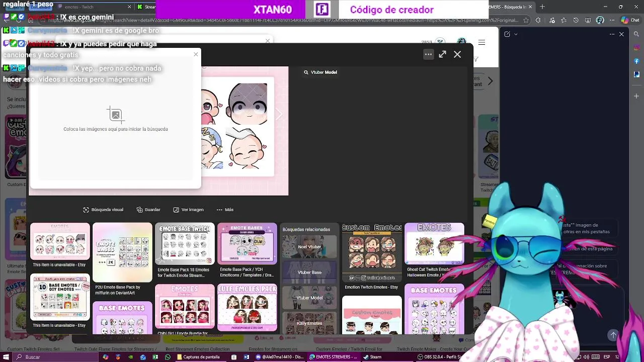Open the Búsqueda visual option
The width and height of the screenshot is (644, 362).
[103, 210]
